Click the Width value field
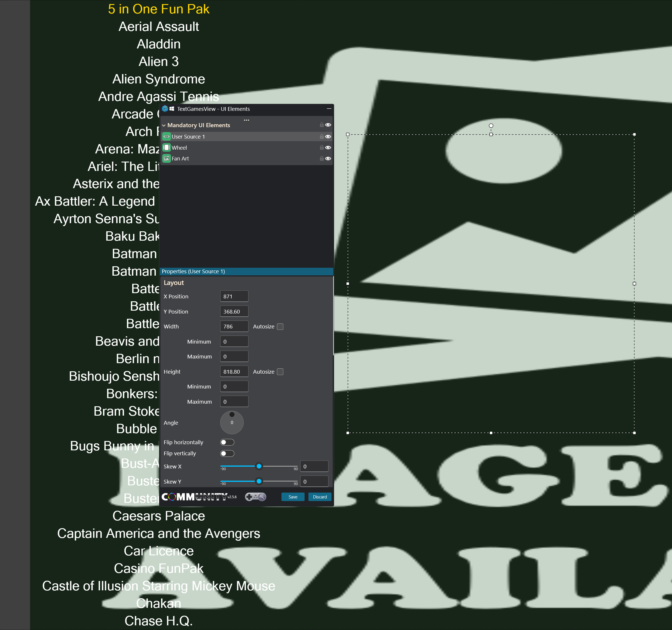The width and height of the screenshot is (672, 630). [234, 326]
